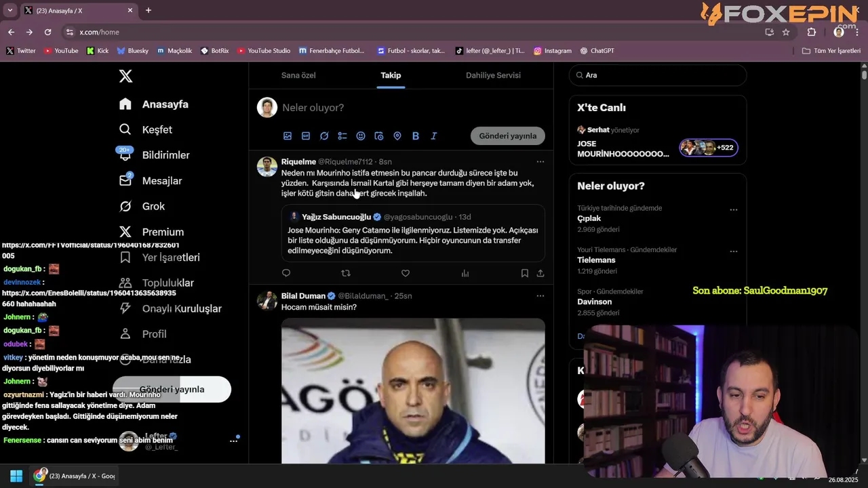
Task: Open the Kick bookmark
Action: (x=98, y=51)
